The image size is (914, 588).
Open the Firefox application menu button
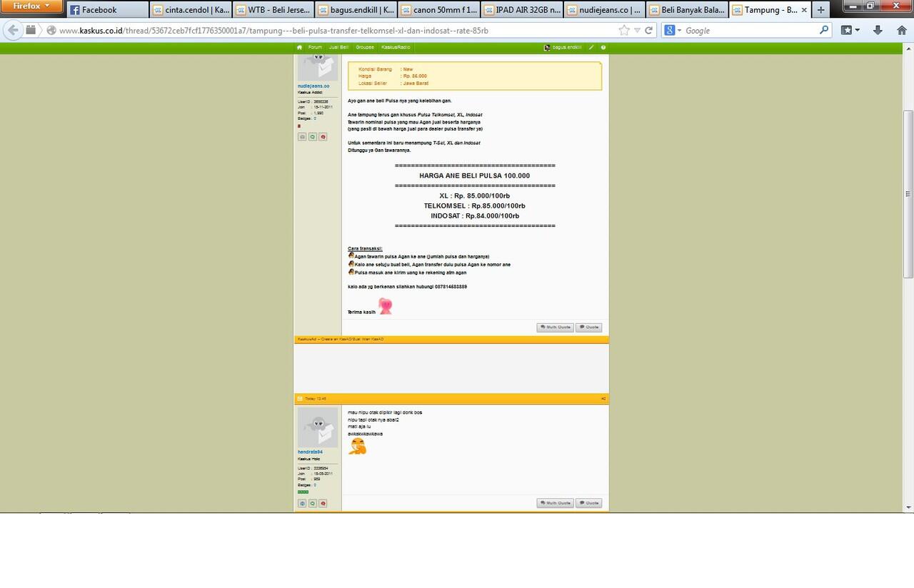click(33, 6)
